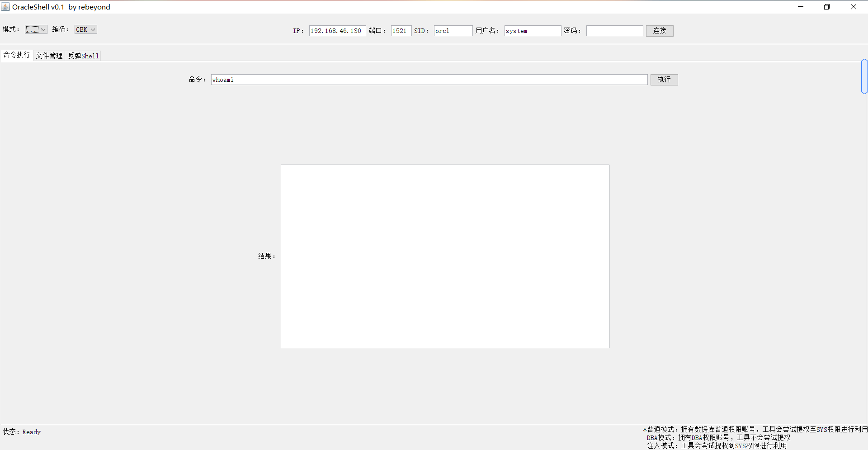Focus the IP address field
The height and width of the screenshot is (450, 868).
337,31
